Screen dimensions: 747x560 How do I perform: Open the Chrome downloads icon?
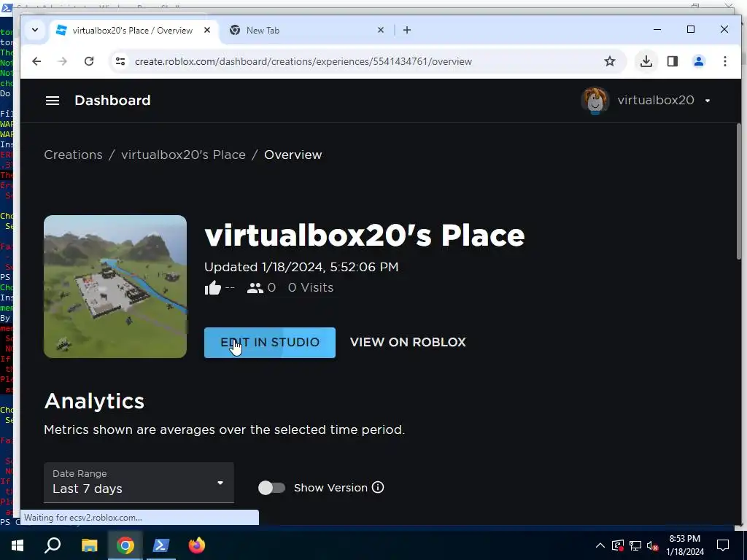click(646, 61)
